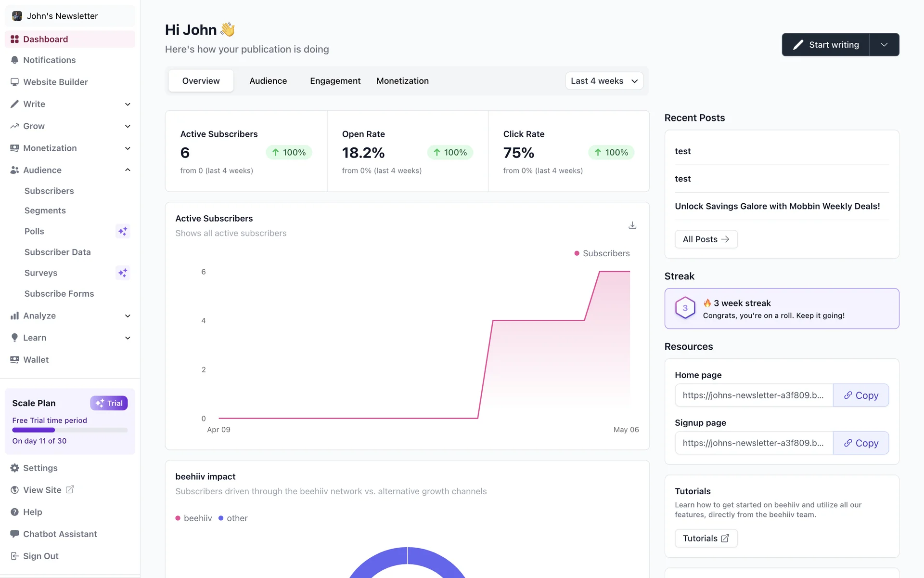Collapse the Audience sidebar section
The image size is (924, 578).
pyautogui.click(x=128, y=170)
